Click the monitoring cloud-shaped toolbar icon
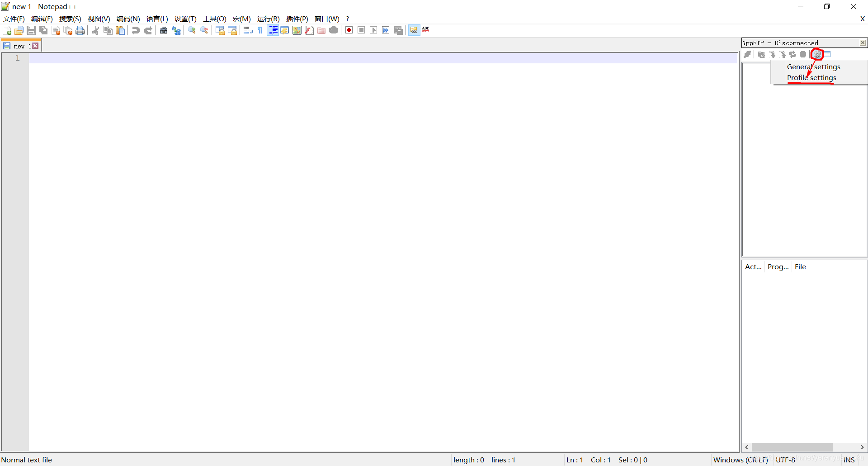Image resolution: width=868 pixels, height=466 pixels. click(334, 30)
